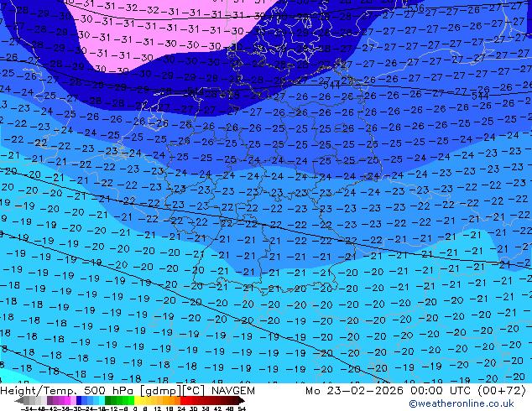This screenshot has width=532, height=411.
Task: Click the 'Height/Temp. 500 hPa' map title
Action: (x=67, y=391)
